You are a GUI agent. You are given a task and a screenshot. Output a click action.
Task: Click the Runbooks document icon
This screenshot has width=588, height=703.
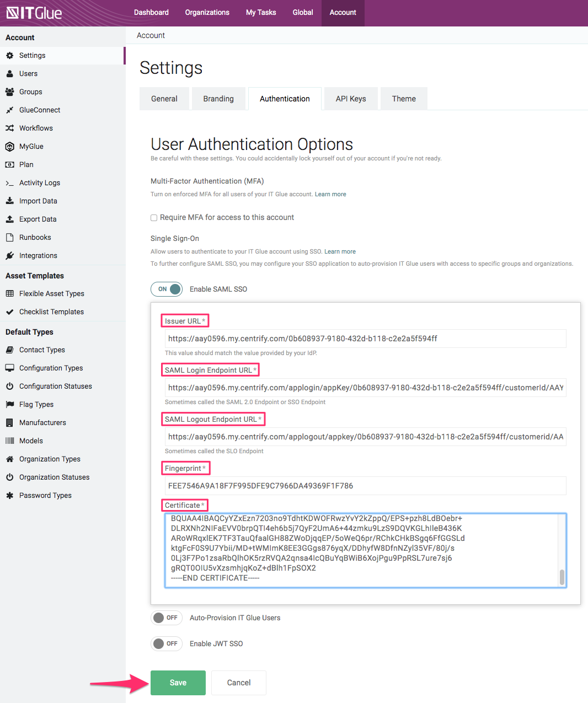9,238
